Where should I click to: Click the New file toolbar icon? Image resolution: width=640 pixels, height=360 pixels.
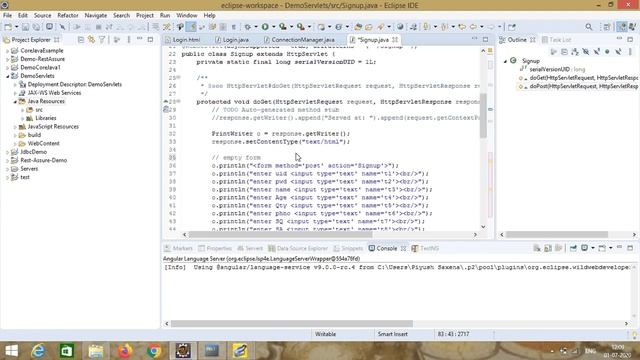8,27
